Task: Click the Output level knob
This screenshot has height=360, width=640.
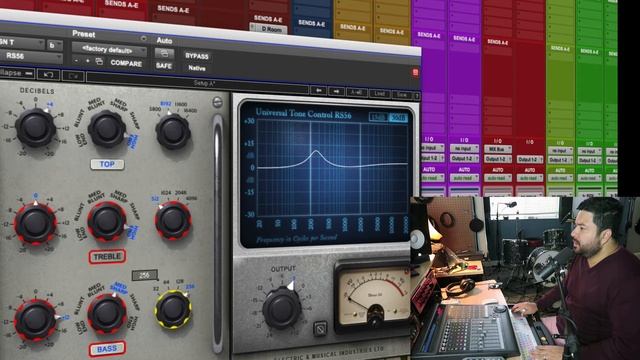Action: point(282,309)
